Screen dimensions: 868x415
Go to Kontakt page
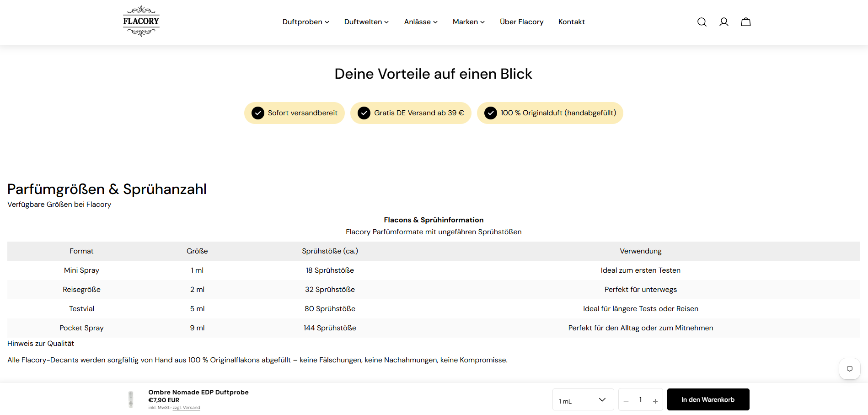point(571,22)
